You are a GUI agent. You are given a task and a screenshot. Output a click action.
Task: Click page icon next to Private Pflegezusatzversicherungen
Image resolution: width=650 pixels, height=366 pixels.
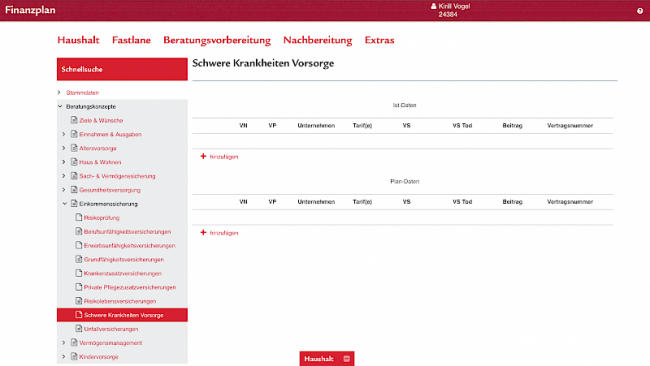pyautogui.click(x=79, y=287)
